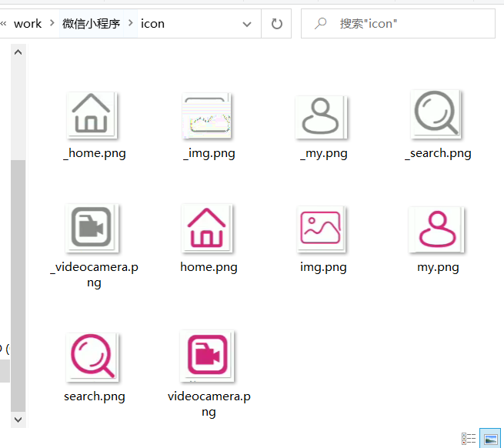Click the refresh button beside address bar
Image resolution: width=504 pixels, height=448 pixels.
276,24
